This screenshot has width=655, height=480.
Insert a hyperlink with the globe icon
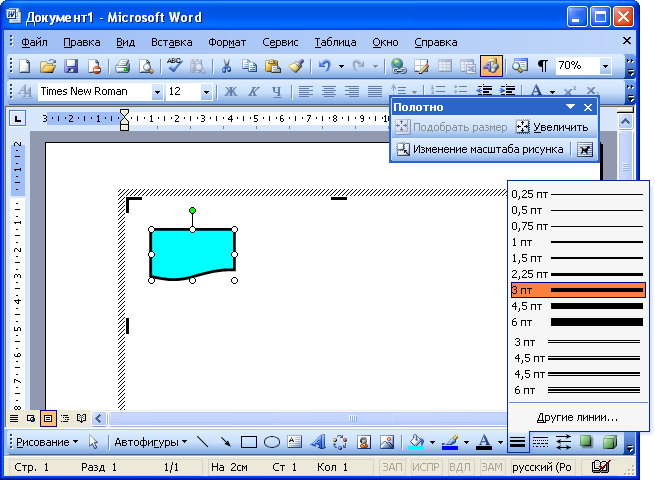click(x=399, y=66)
